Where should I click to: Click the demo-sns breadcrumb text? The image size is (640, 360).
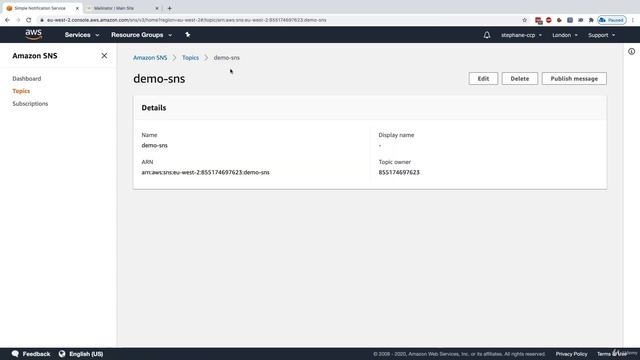227,58
